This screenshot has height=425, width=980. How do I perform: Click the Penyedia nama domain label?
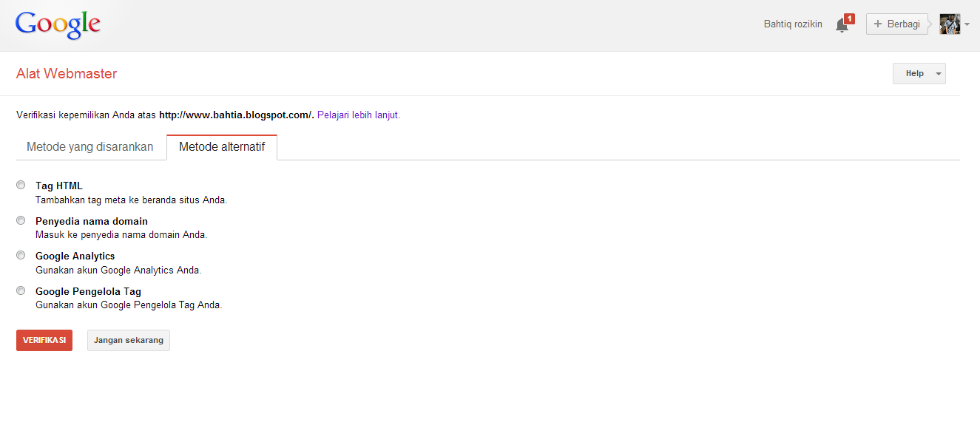[x=92, y=222]
